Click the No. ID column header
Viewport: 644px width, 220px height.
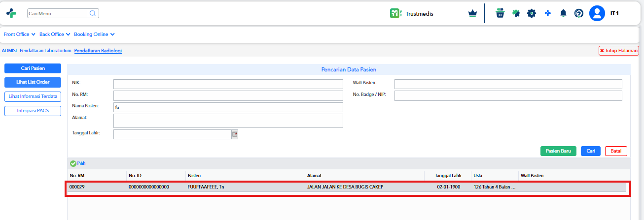156,176
